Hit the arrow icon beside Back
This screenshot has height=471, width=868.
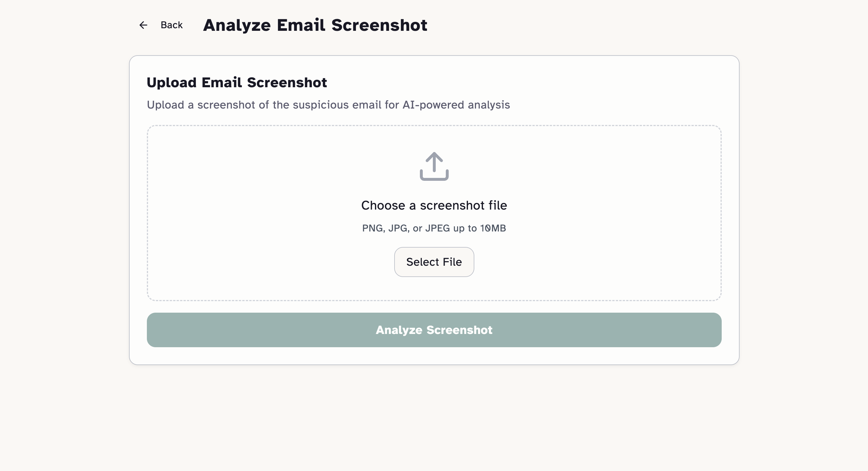click(143, 25)
